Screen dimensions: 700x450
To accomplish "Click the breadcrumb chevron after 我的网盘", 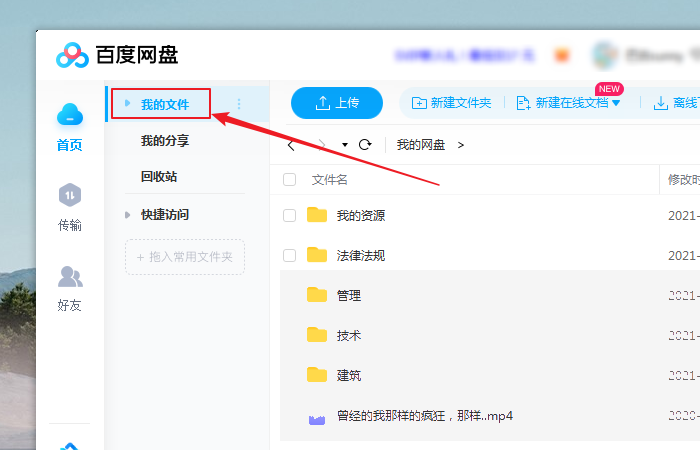I will point(461,145).
